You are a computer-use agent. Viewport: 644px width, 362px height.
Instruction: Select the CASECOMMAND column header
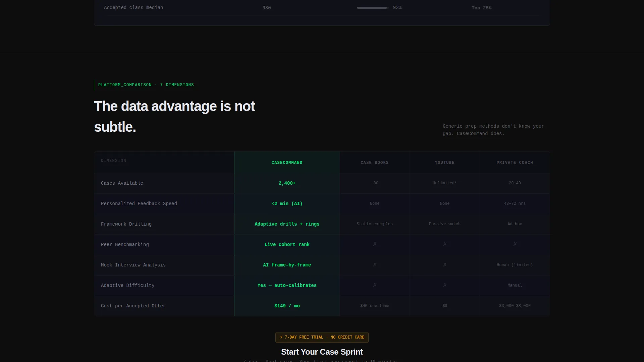click(x=287, y=163)
